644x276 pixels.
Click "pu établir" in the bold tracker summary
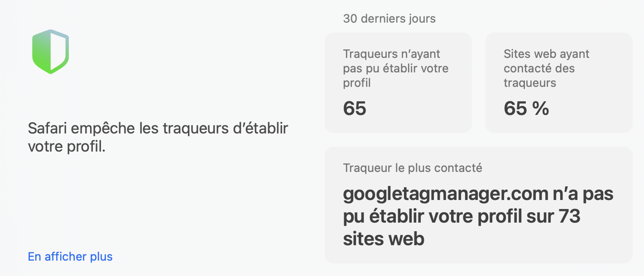pyautogui.click(x=384, y=216)
